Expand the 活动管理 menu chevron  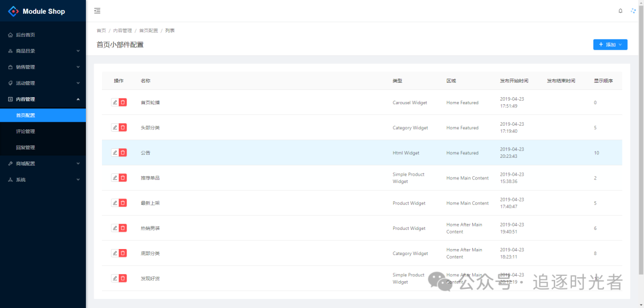point(78,83)
